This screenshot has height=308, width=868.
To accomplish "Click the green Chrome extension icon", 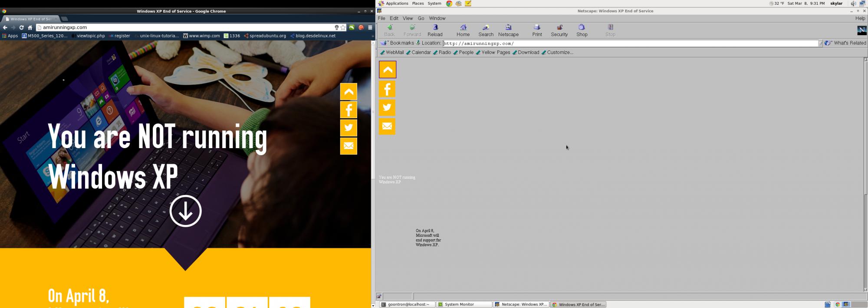I will point(352,27).
